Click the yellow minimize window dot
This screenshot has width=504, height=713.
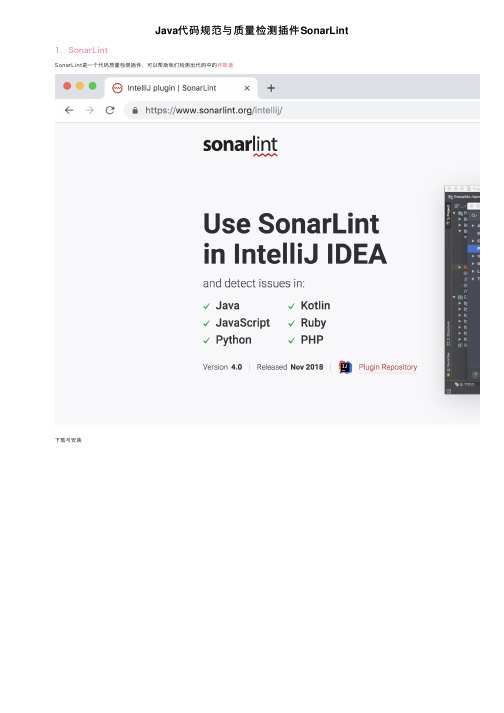80,86
